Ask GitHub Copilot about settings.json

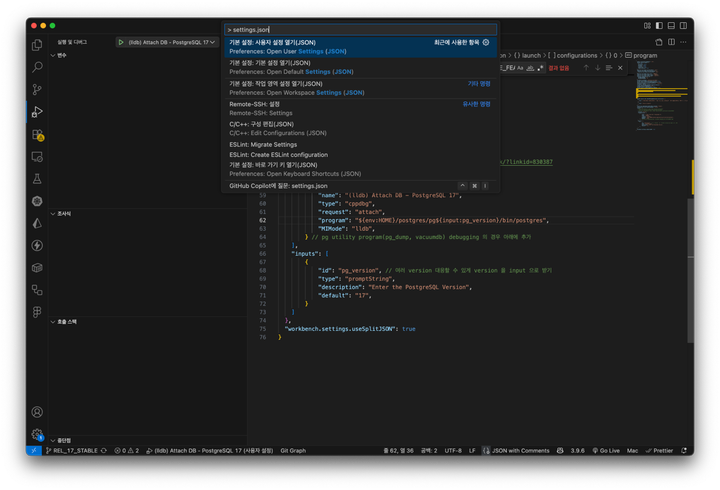(360, 186)
